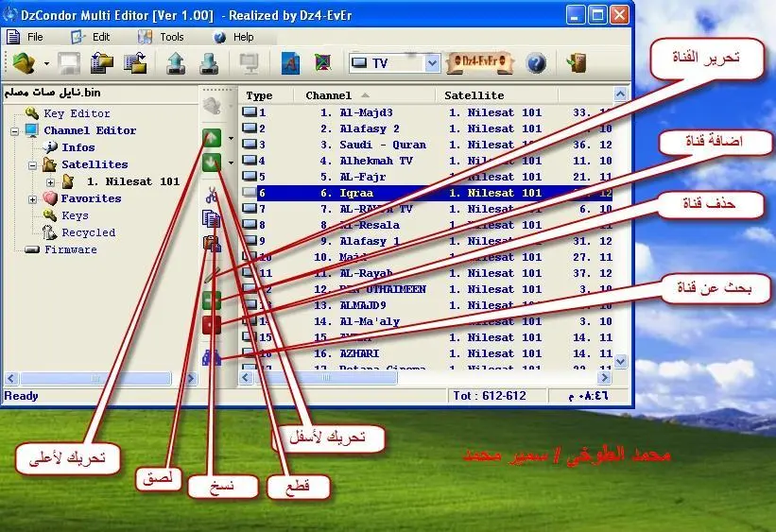Click the green Open file toolbar icon

pos(24,63)
